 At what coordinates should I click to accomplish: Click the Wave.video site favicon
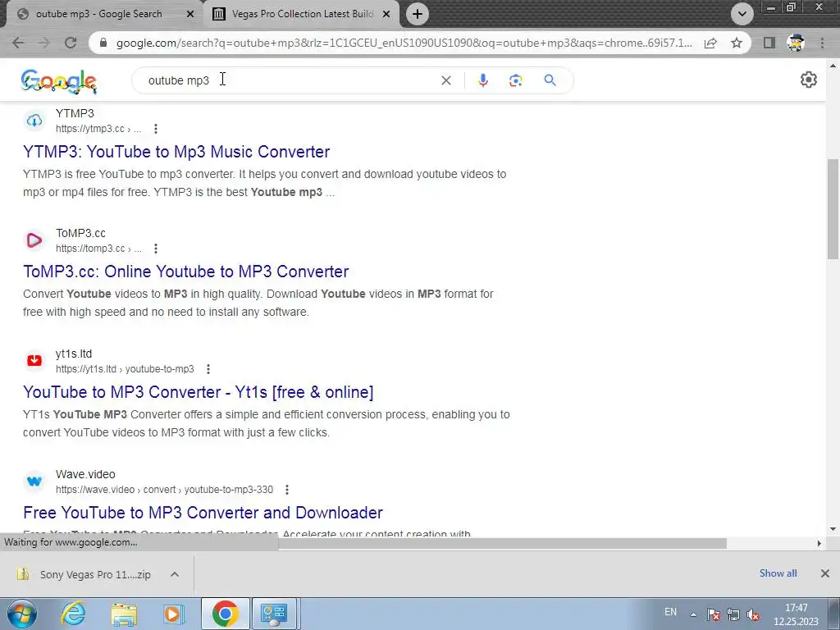[x=34, y=481]
